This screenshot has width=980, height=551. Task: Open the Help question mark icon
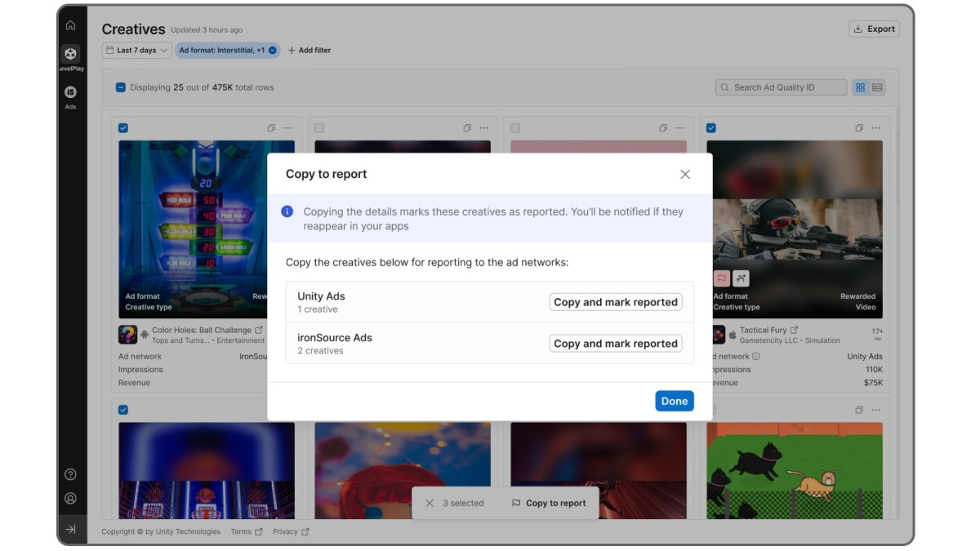pos(71,474)
